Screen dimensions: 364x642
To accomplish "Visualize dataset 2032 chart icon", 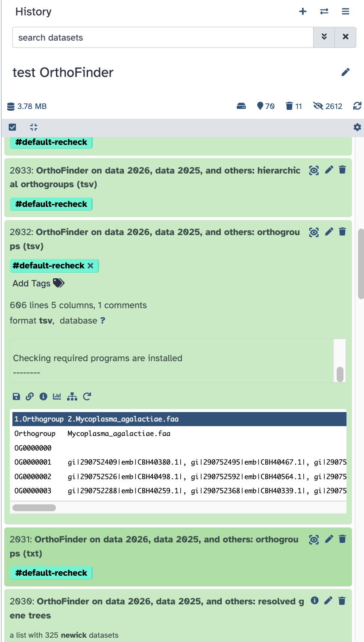I will 57,397.
